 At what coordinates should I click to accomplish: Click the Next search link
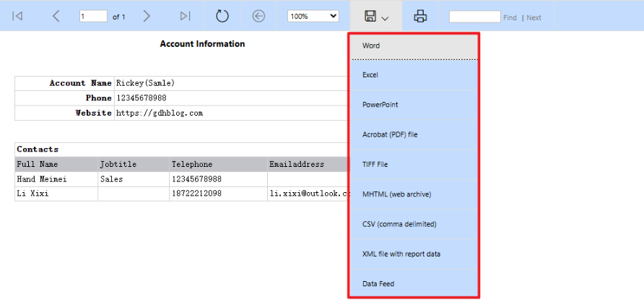tap(534, 17)
